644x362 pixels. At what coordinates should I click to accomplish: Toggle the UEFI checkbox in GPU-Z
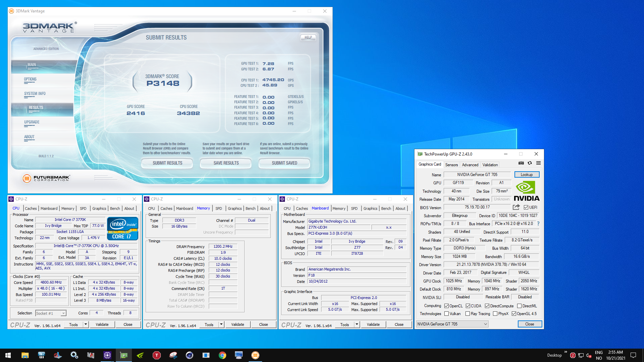(526, 207)
